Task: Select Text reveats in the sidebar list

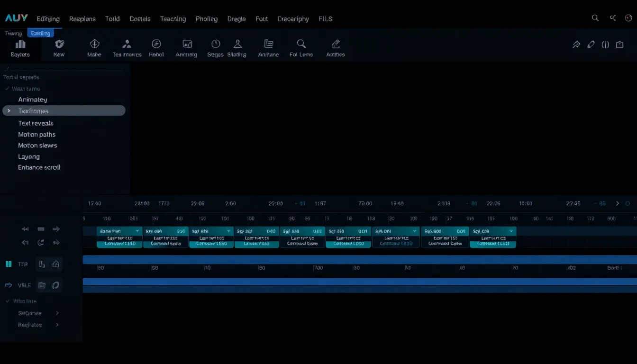Action: pos(36,123)
